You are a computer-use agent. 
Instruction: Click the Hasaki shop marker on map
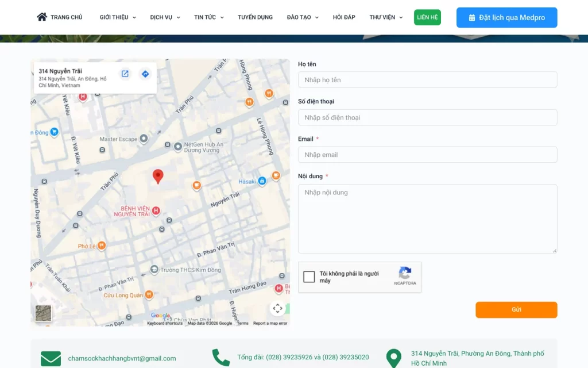(x=262, y=181)
